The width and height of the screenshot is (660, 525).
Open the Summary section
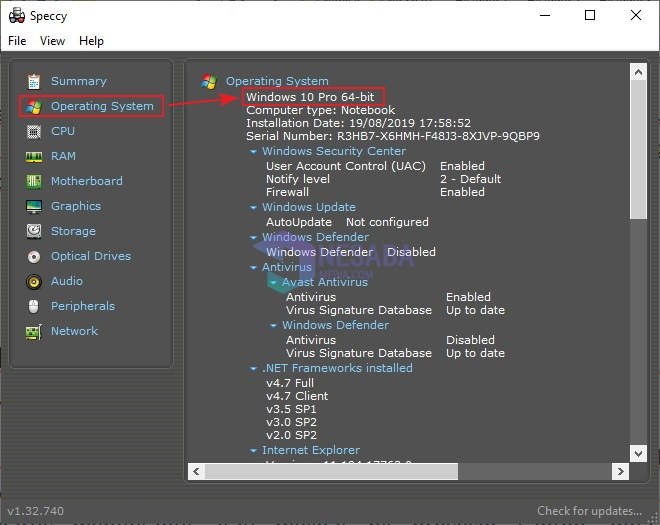click(x=79, y=81)
